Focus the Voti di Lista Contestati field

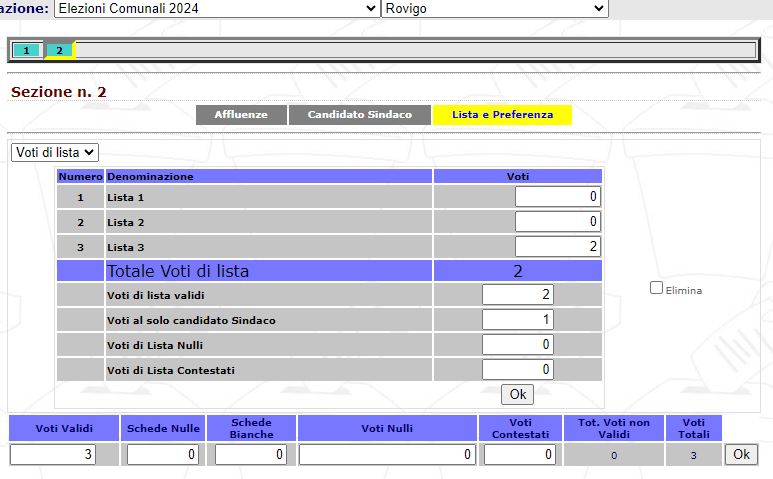pyautogui.click(x=517, y=370)
